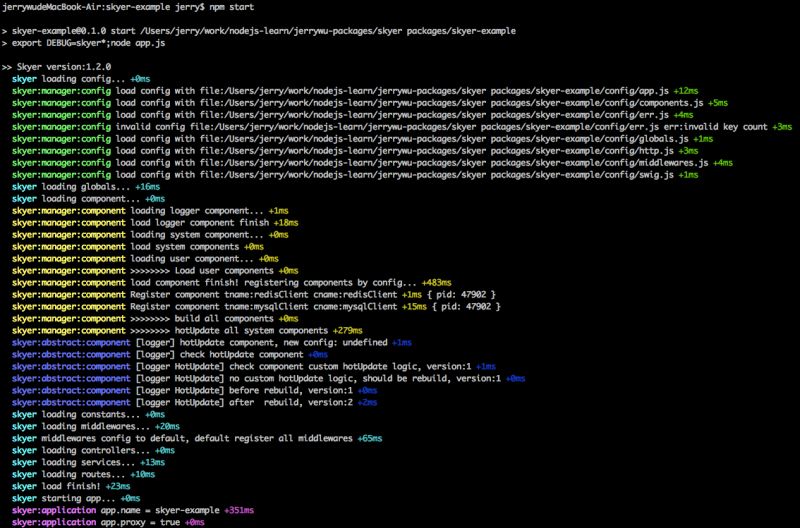Click the redisClient register component line

[254, 295]
